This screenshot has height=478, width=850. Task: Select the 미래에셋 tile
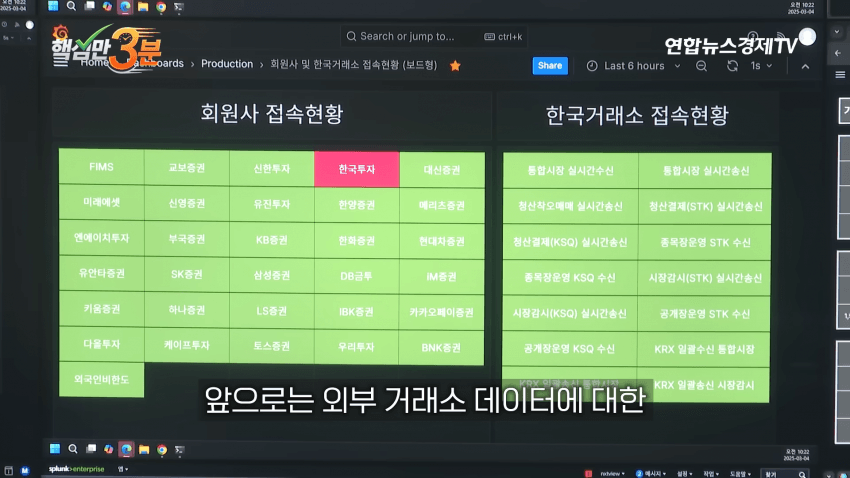(101, 202)
